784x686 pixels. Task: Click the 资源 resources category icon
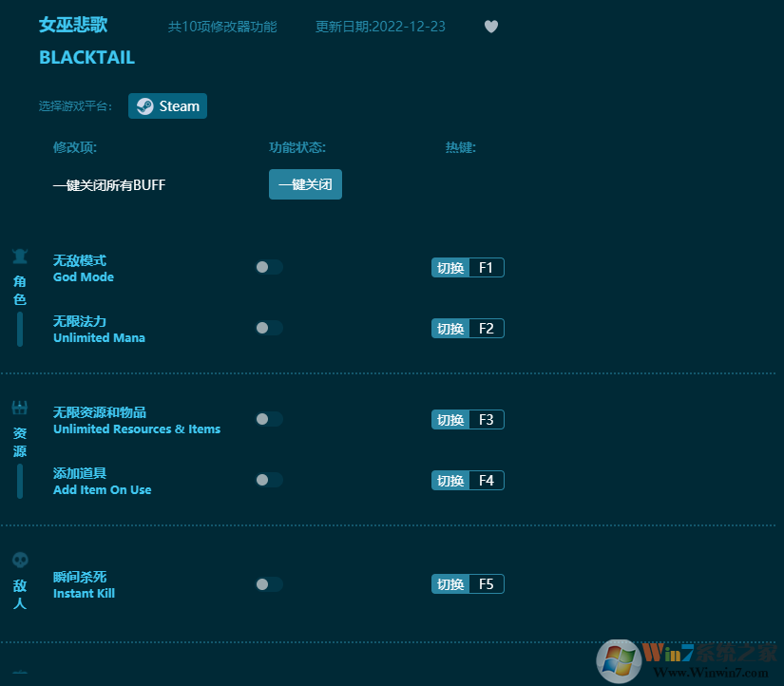pos(20,408)
